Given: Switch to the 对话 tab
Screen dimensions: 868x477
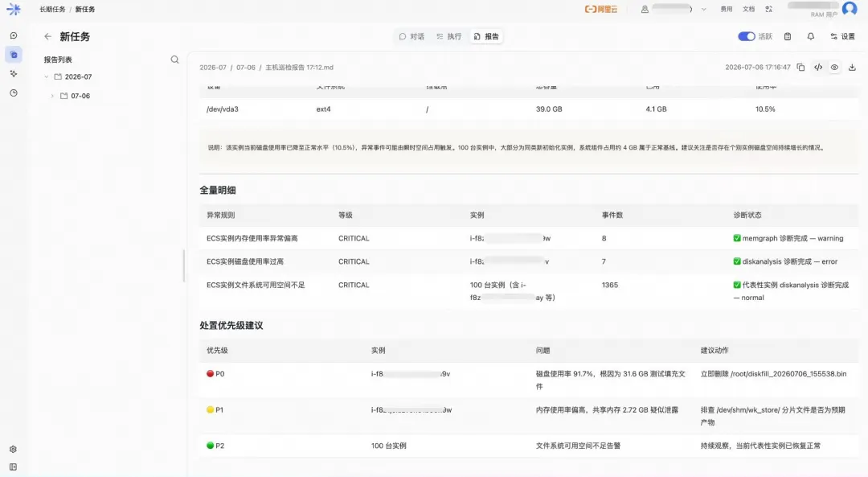Looking at the screenshot, I should [x=411, y=36].
